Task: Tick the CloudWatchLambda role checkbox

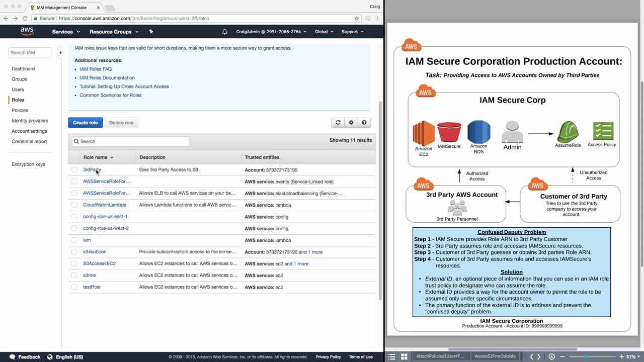Action: pyautogui.click(x=74, y=205)
